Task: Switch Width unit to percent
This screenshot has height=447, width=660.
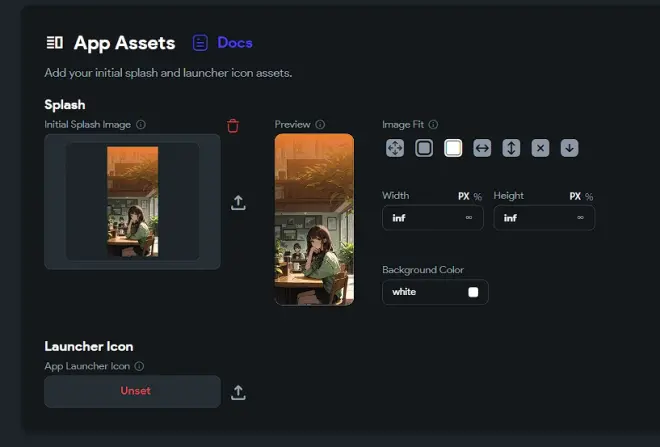Action: pyautogui.click(x=477, y=197)
